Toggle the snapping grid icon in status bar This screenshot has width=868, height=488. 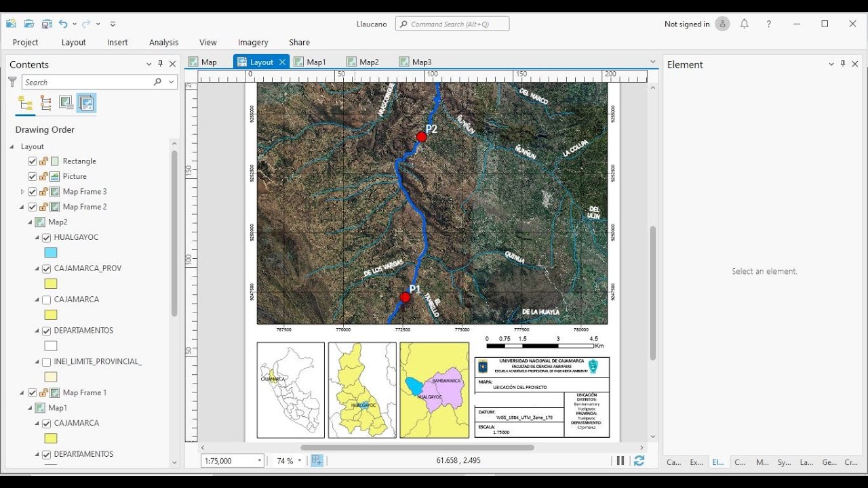pos(317,461)
